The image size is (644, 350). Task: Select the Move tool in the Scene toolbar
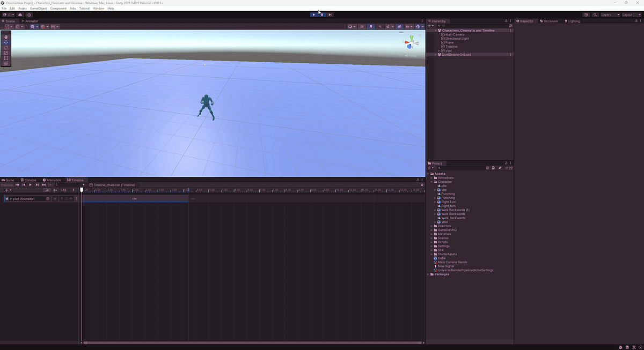(x=6, y=43)
